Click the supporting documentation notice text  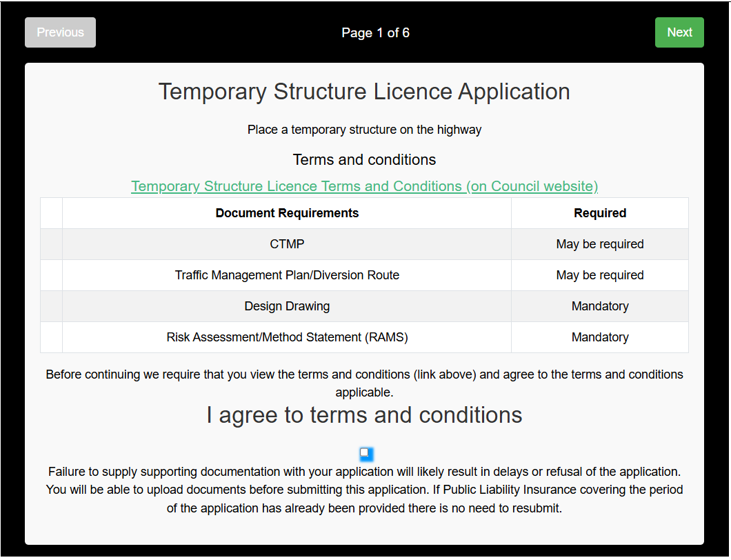pos(364,490)
